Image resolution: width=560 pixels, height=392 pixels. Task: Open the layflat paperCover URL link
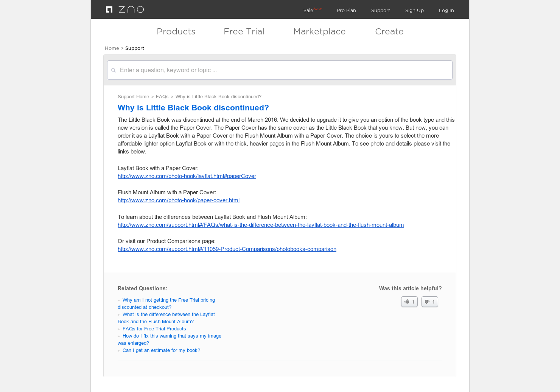(x=187, y=176)
